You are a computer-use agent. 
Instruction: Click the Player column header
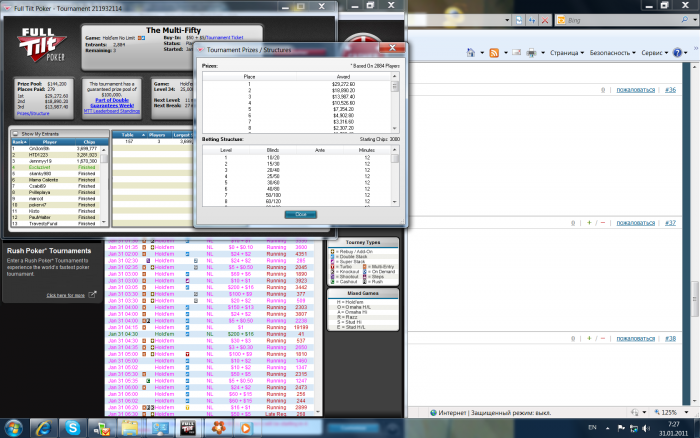tap(48, 141)
